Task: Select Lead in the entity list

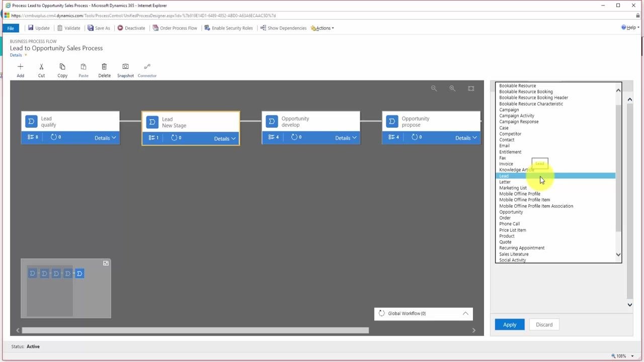Action: pos(555,176)
